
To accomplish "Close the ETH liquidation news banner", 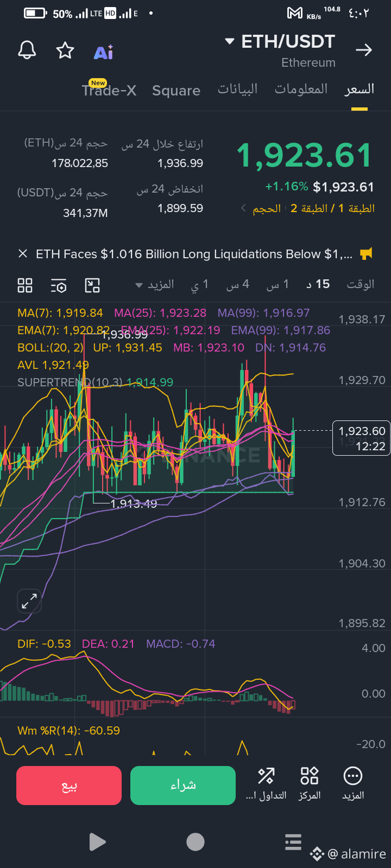I will click(x=23, y=253).
